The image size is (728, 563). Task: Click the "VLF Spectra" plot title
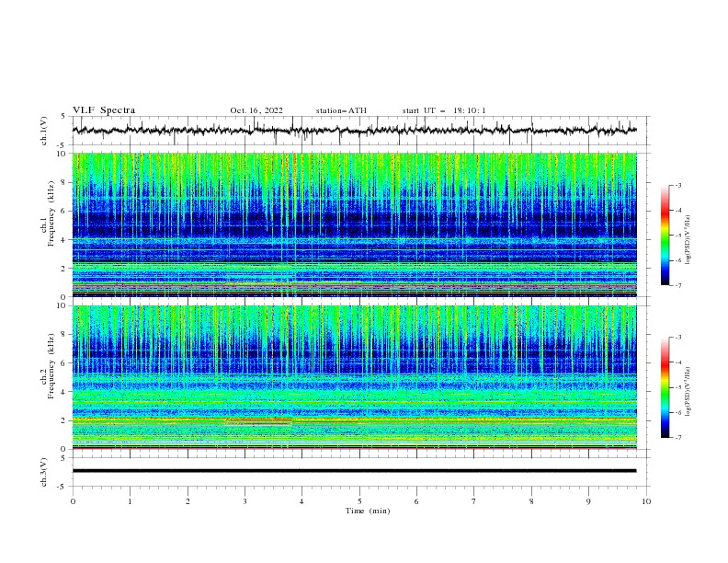click(x=104, y=110)
